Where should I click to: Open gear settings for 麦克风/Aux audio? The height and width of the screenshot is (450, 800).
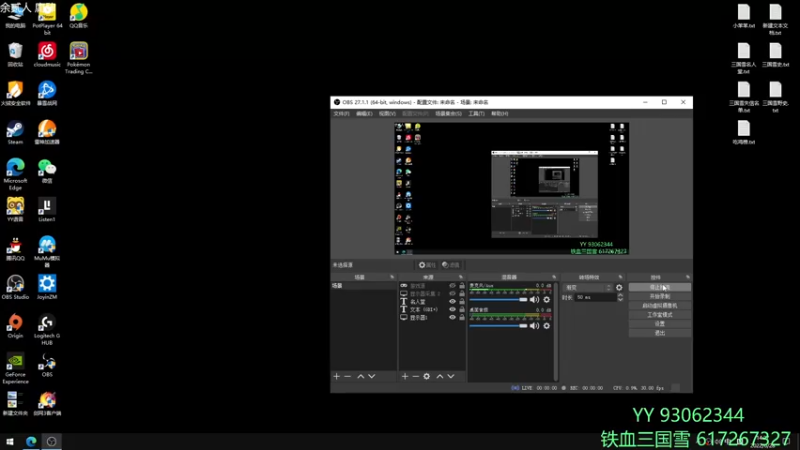(x=546, y=299)
